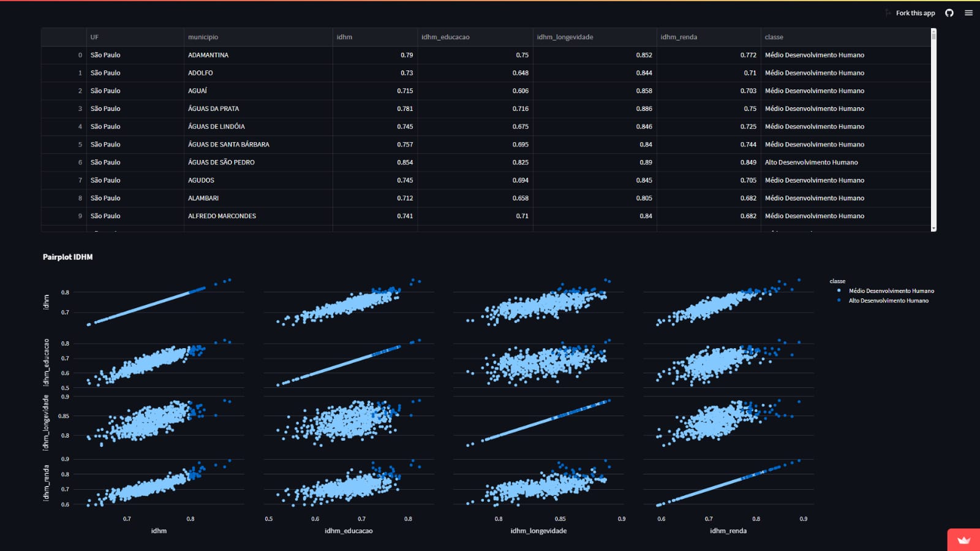The height and width of the screenshot is (551, 980).
Task: Sort table by municipio column header
Action: (258, 37)
